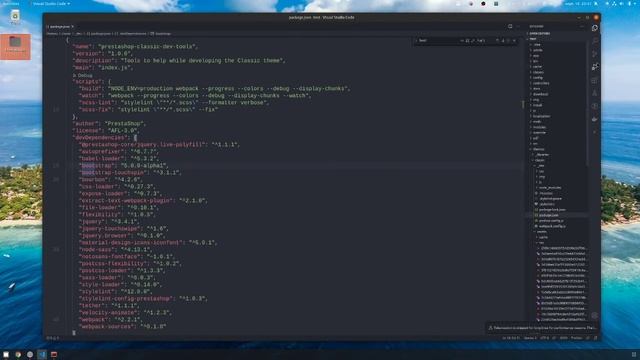The image size is (640, 360).
Task: Toggle Use Regular Expression in find widget
Action: point(473,40)
